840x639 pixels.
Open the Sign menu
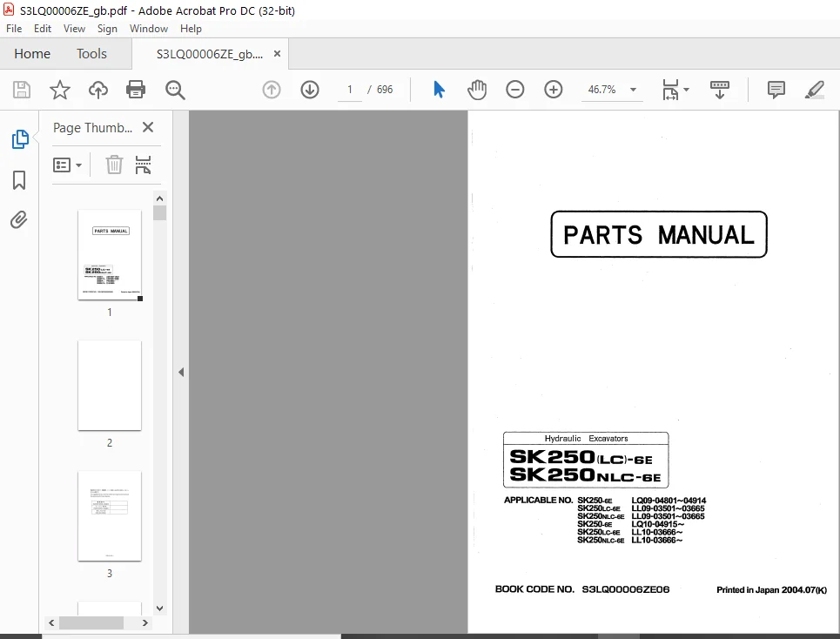(x=107, y=29)
